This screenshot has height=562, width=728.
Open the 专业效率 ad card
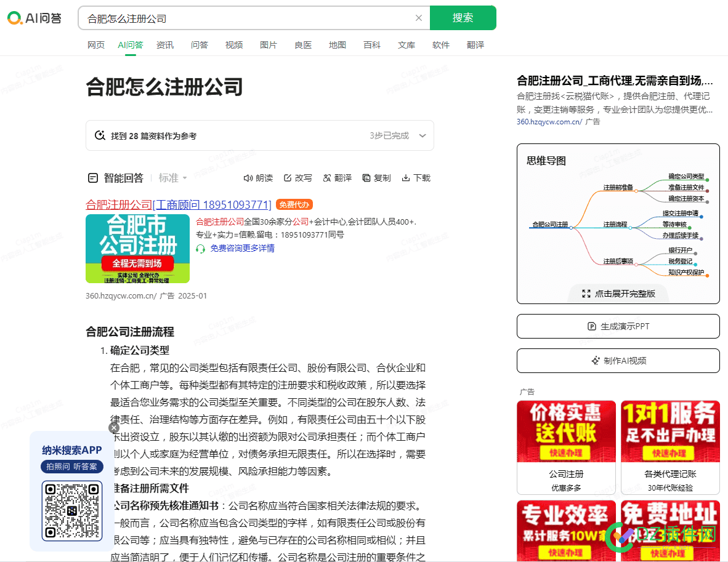tap(567, 531)
